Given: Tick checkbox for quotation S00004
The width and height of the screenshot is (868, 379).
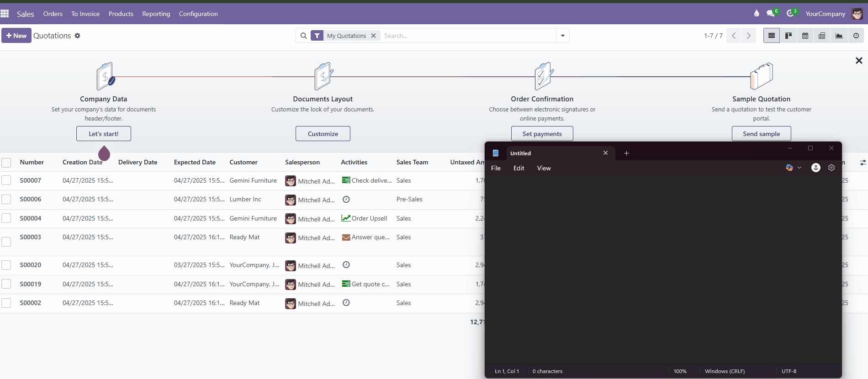Looking at the screenshot, I should tap(6, 218).
